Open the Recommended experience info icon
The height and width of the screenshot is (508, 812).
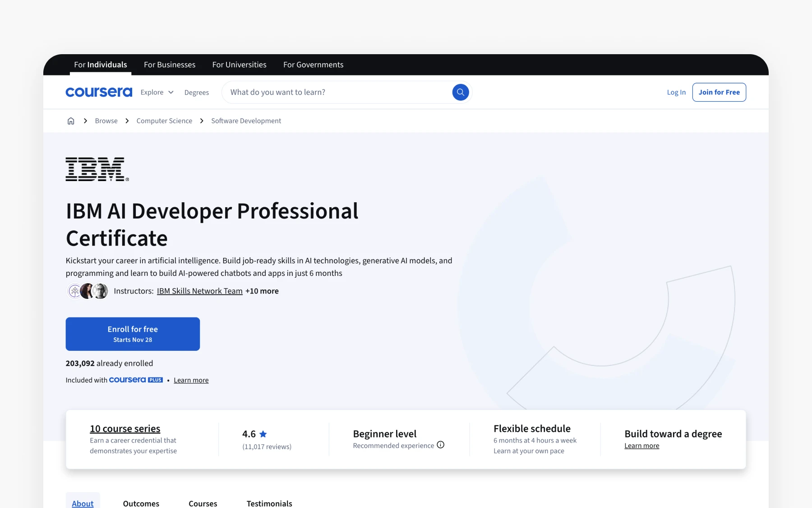click(x=441, y=445)
